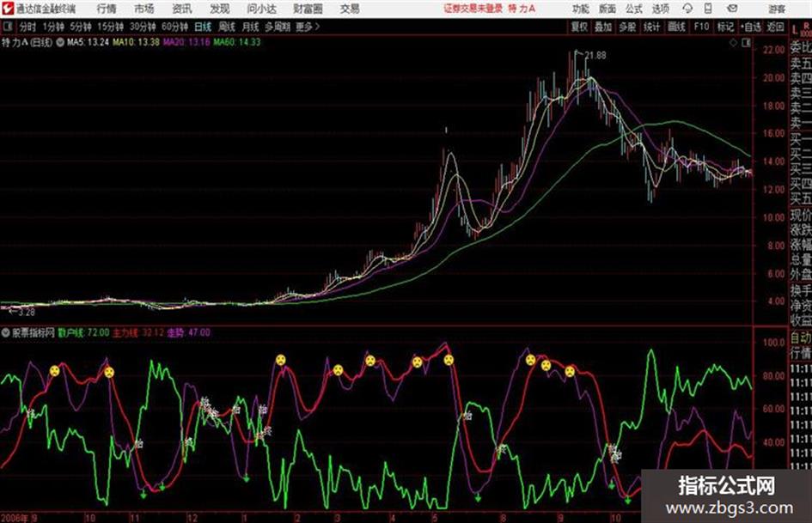Click the 主力线: 32.12 indicator label
The width and height of the screenshot is (812, 523).
click(137, 333)
